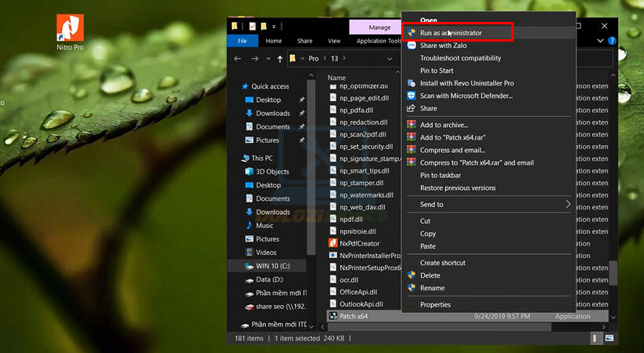Click the Patch x64 application icon
The width and height of the screenshot is (644, 353).
333,316
